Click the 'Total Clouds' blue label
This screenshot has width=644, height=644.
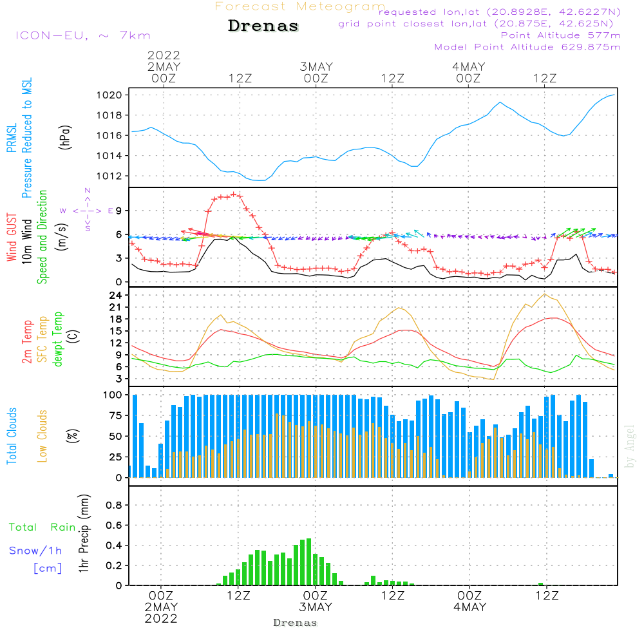point(12,436)
